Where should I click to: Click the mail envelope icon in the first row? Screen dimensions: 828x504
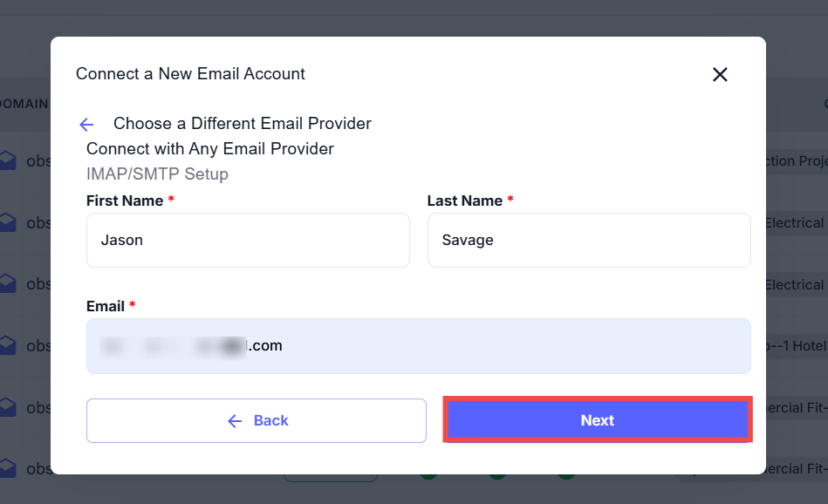pos(8,160)
